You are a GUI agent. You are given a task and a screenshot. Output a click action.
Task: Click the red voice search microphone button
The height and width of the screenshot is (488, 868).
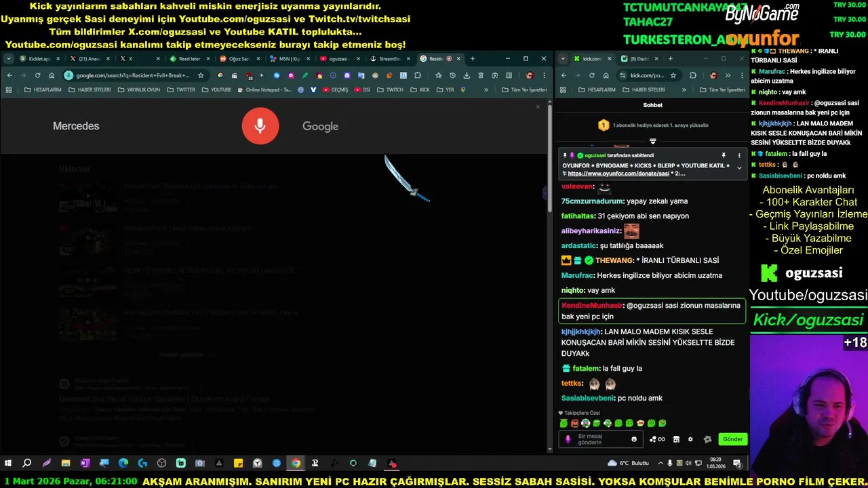click(x=260, y=126)
